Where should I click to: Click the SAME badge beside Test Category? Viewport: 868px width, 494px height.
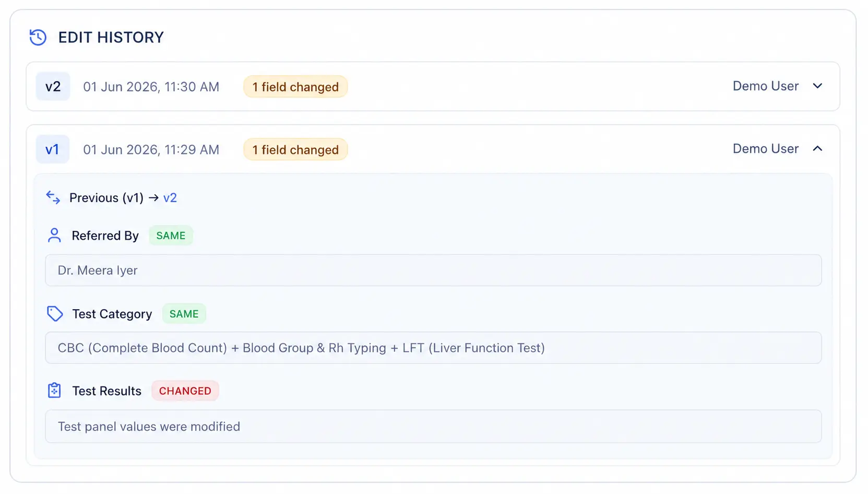coord(184,314)
